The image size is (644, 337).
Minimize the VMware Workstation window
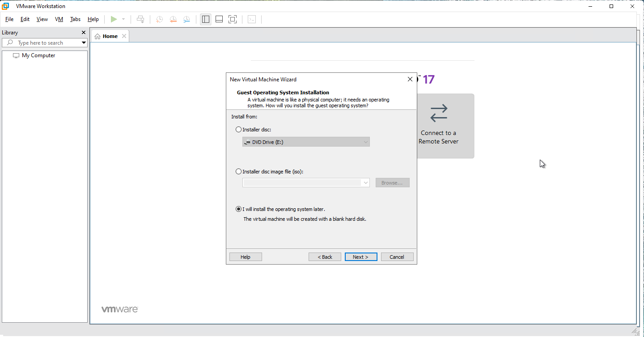pyautogui.click(x=591, y=6)
